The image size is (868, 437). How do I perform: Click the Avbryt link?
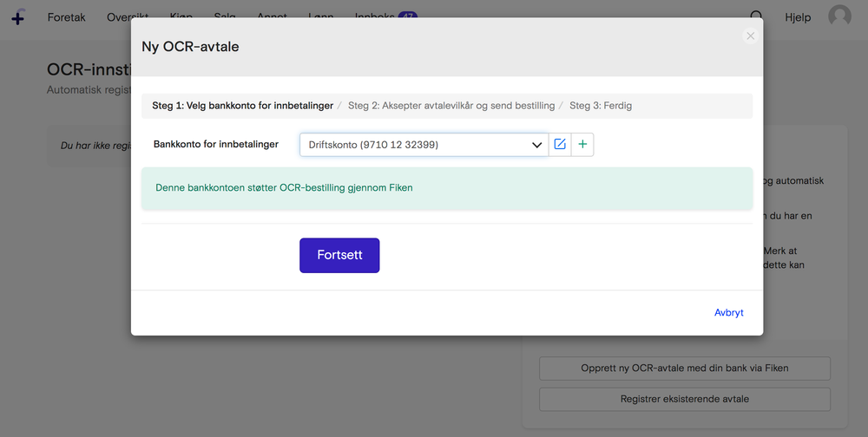click(728, 313)
